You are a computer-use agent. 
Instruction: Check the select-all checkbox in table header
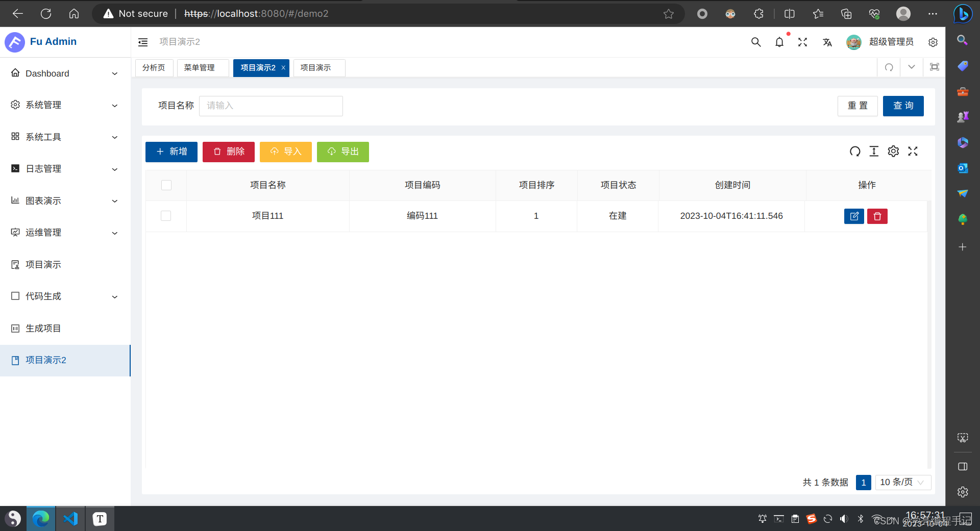tap(166, 185)
